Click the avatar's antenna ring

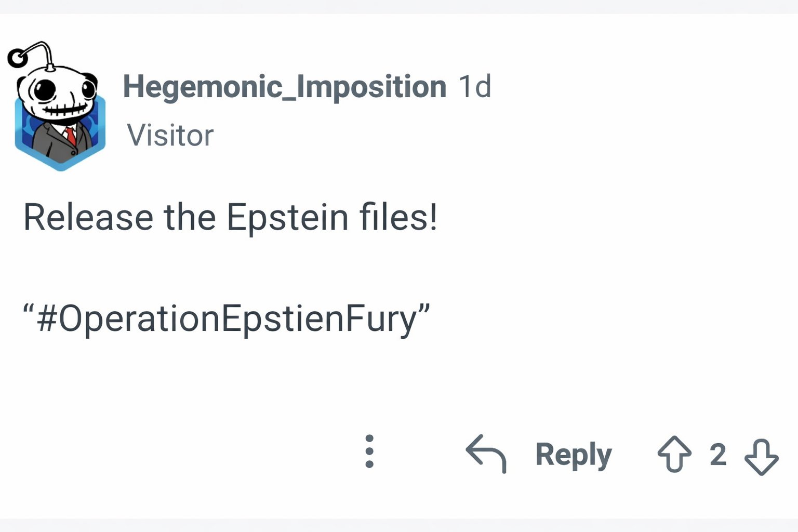(18, 58)
